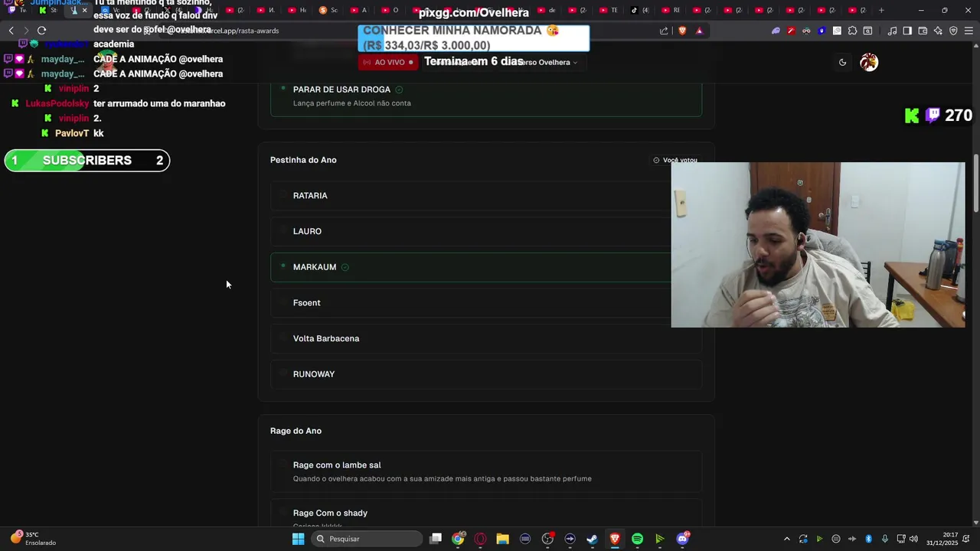Open the Brave Wallet icon
The height and width of the screenshot is (551, 980).
point(923,31)
